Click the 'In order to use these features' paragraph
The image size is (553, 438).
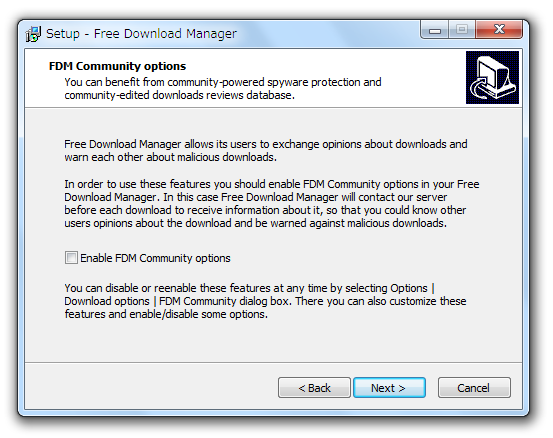tap(272, 203)
